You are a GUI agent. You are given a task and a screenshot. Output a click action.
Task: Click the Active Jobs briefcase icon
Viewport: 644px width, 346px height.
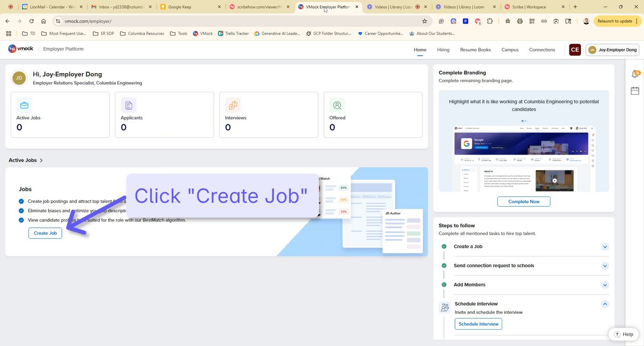tap(24, 105)
